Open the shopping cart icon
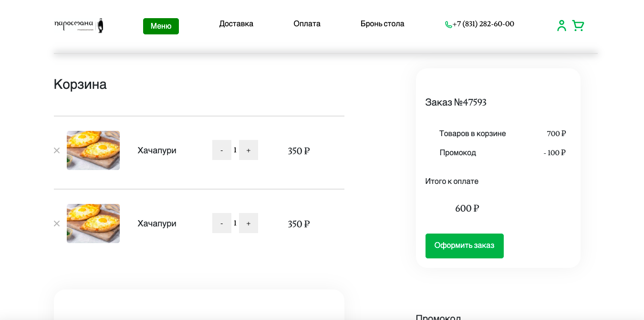Viewport: 644px width, 320px height. tap(578, 26)
